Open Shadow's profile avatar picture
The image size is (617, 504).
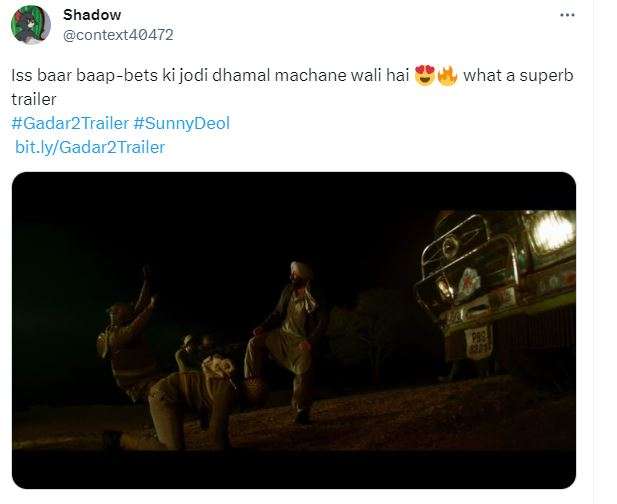[31, 25]
